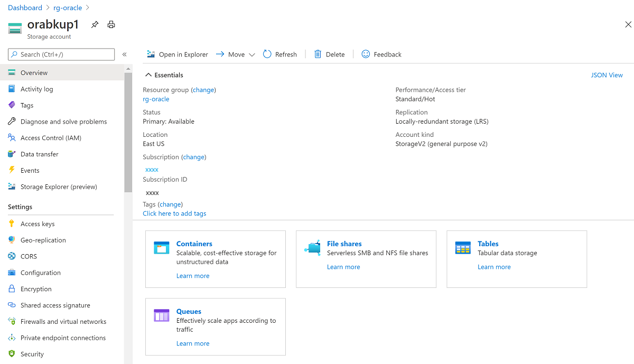The image size is (634, 364).
Task: Learn more about File shares
Action: 343,267
